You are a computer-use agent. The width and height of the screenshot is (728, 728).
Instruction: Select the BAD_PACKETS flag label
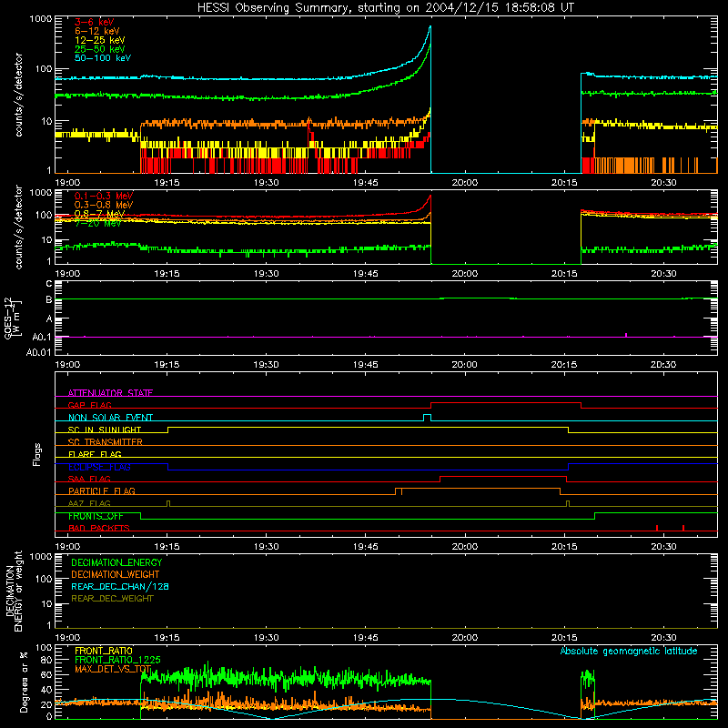(x=99, y=528)
